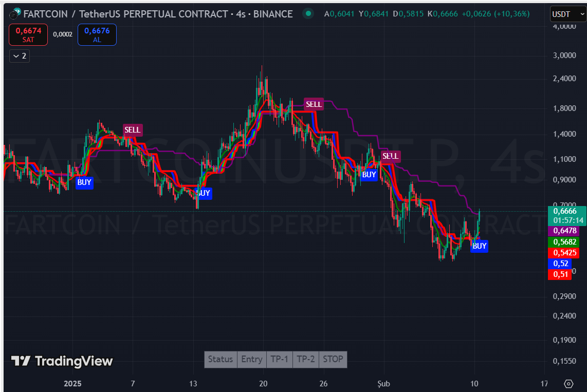
Task: Click the red 0,5425 price label
Action: 564,253
